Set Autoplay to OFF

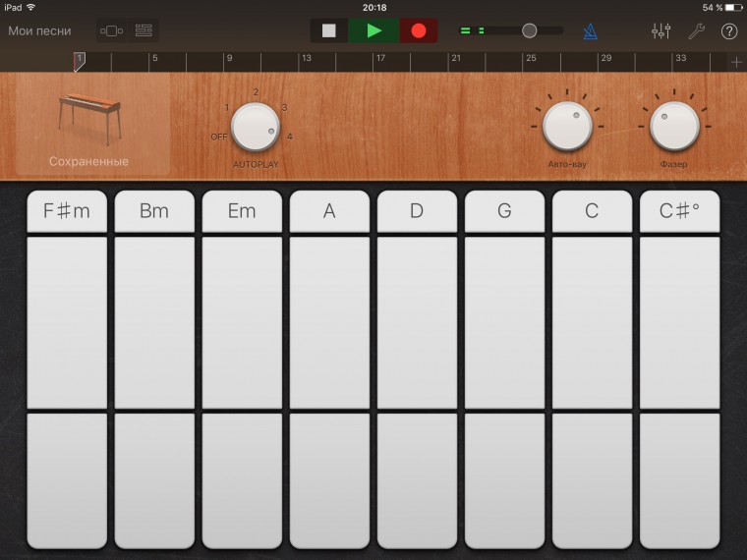point(218,137)
